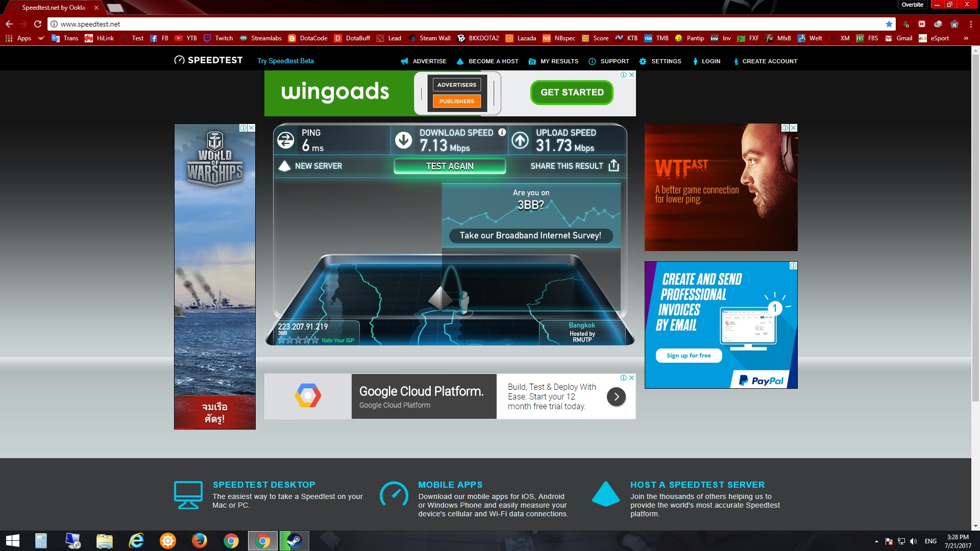The width and height of the screenshot is (980, 551).
Task: Click the World of Warships ad image
Action: [215, 277]
